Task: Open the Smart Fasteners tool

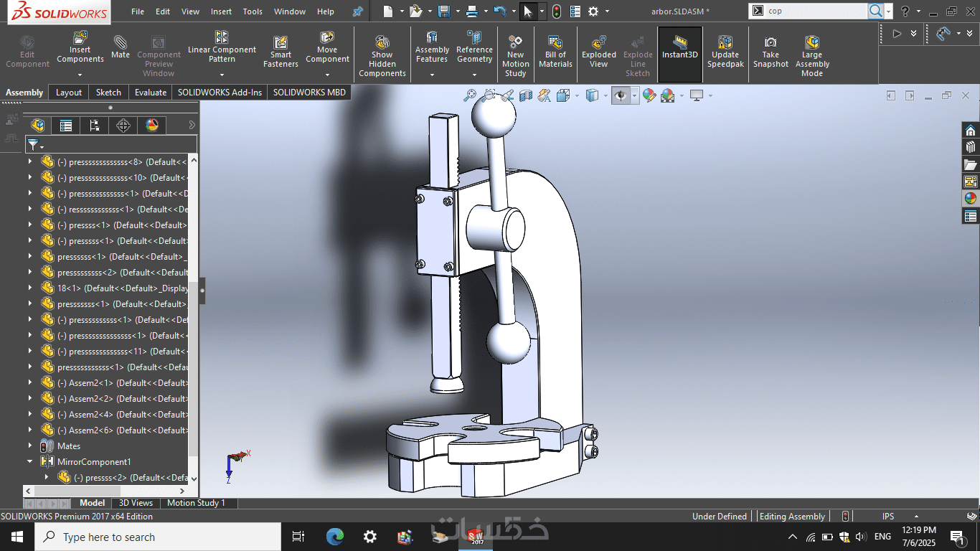Action: tap(281, 50)
